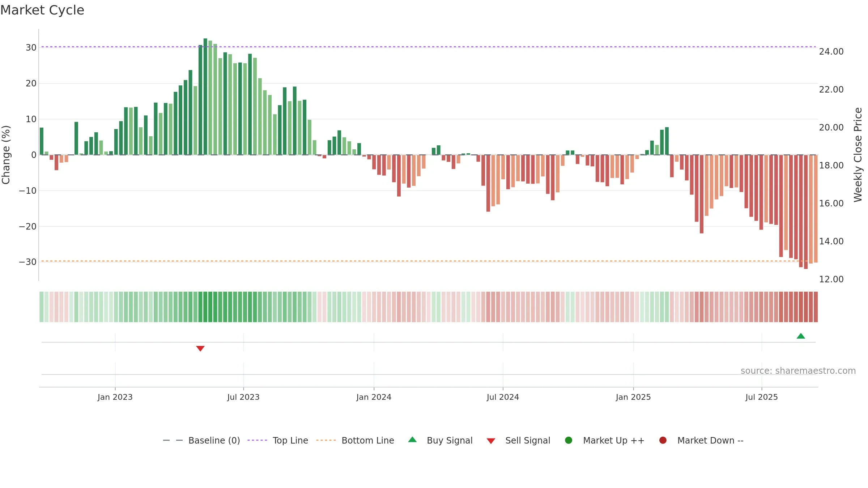Click the Jul 2024 axis label
Image resolution: width=868 pixels, height=488 pixels.
coord(503,397)
